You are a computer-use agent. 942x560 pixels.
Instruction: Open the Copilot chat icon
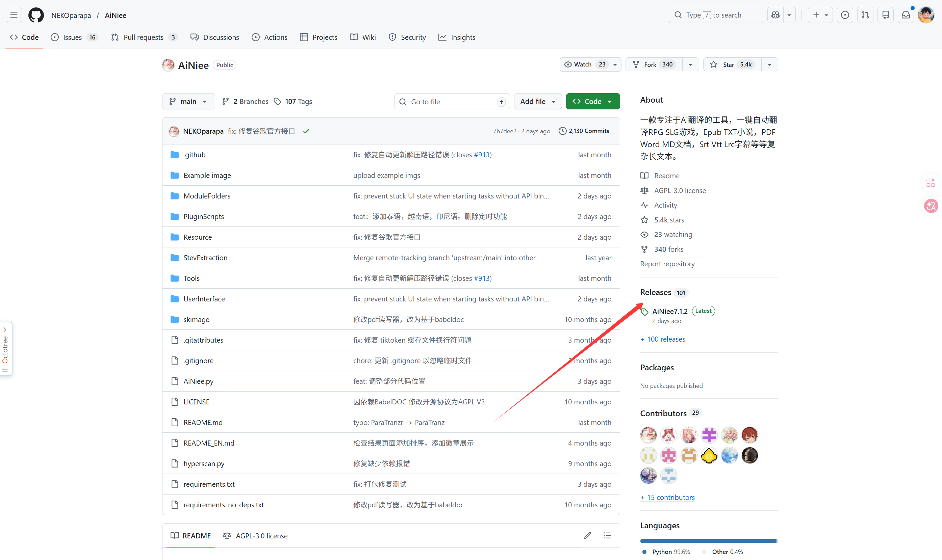(775, 15)
